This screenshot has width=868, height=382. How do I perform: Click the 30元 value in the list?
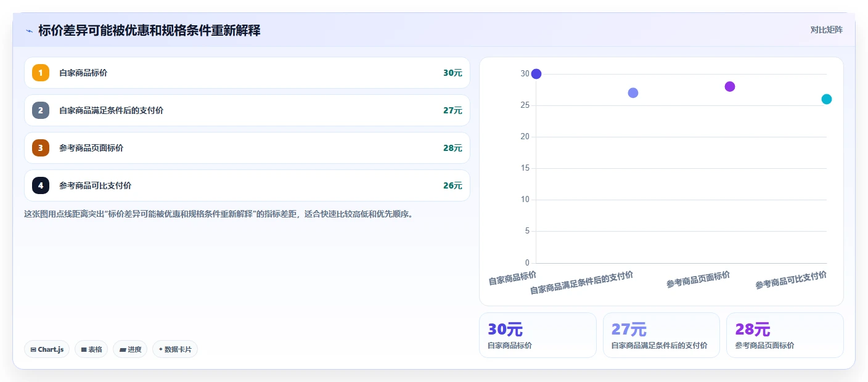tap(452, 73)
